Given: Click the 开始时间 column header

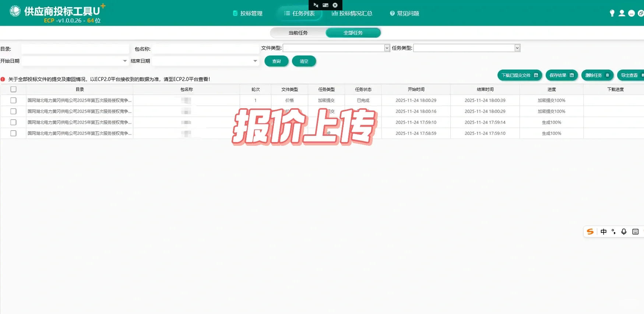Looking at the screenshot, I should (x=416, y=89).
